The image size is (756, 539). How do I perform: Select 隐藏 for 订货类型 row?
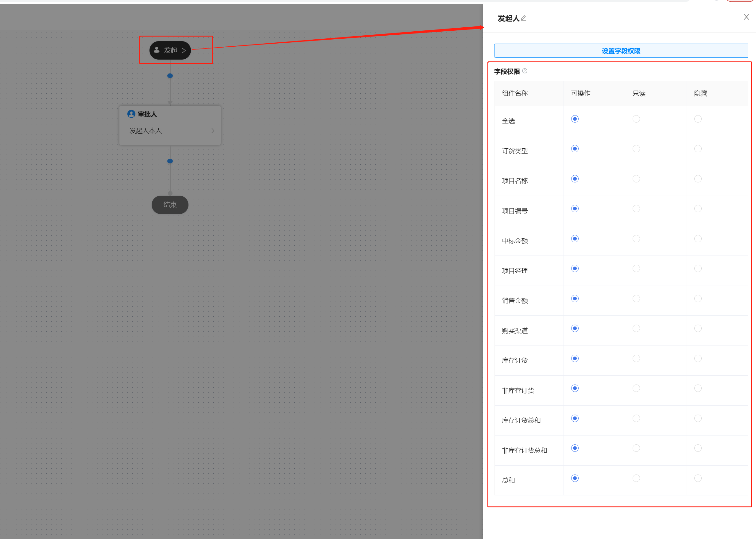698,149
